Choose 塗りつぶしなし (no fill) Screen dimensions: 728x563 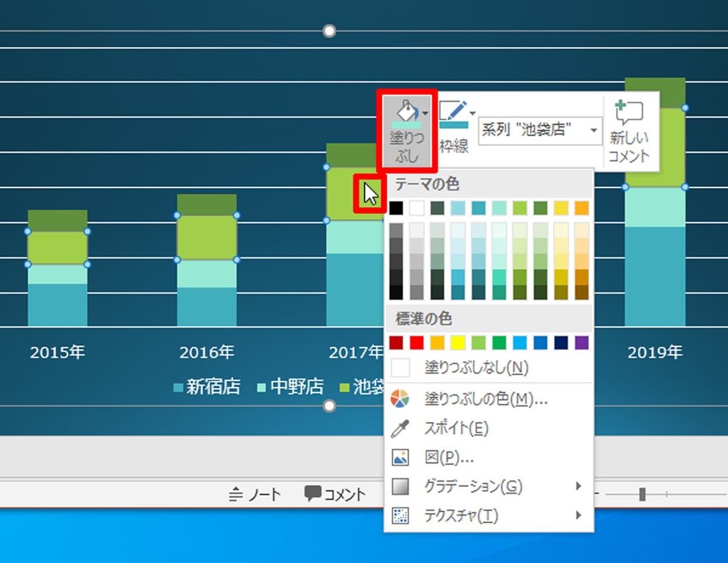[489, 368]
